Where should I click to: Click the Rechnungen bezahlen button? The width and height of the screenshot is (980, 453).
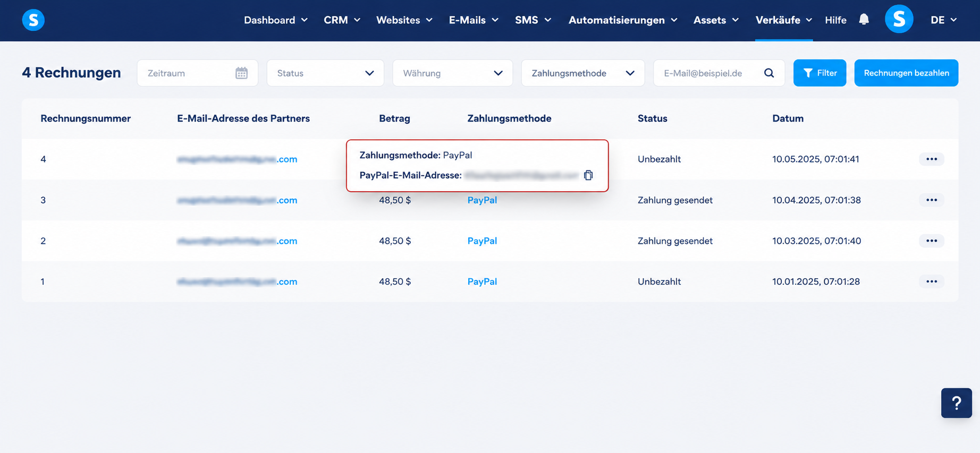click(906, 73)
